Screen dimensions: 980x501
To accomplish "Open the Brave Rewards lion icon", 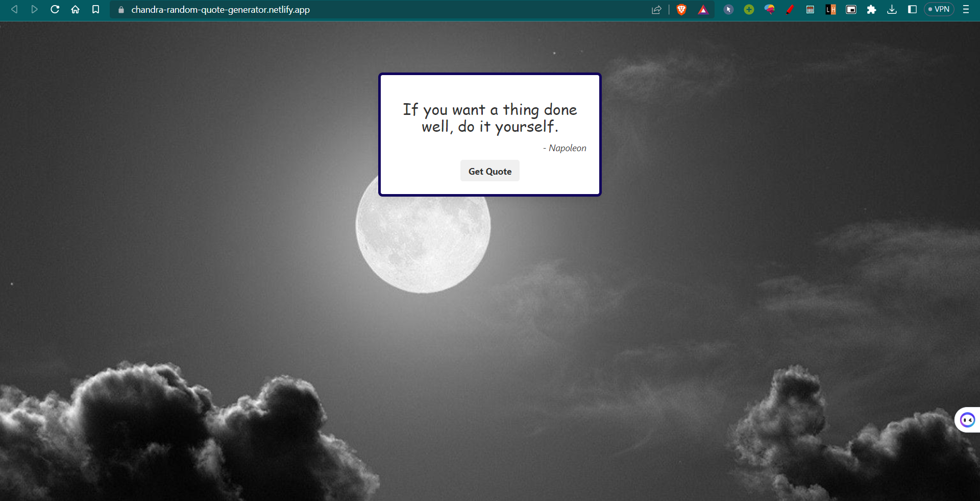I will 682,9.
